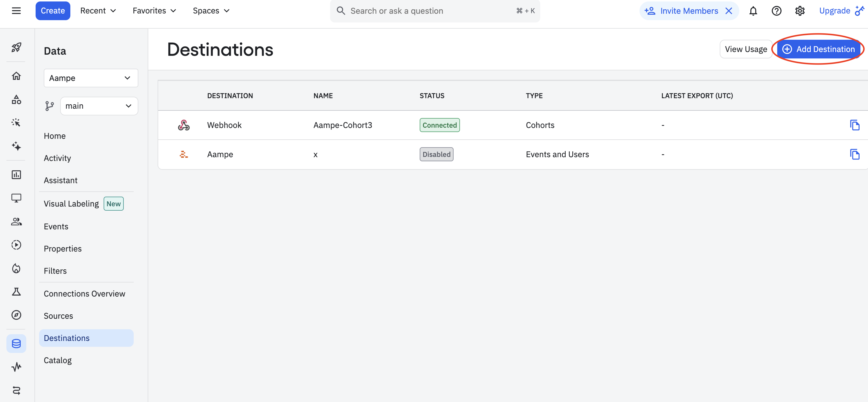Go to Sources in Data sidebar
Image resolution: width=868 pixels, height=402 pixels.
click(58, 316)
